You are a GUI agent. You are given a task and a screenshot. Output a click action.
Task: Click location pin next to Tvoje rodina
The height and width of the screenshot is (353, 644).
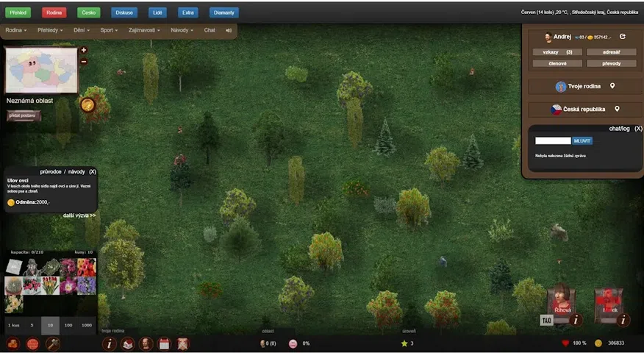(x=612, y=86)
